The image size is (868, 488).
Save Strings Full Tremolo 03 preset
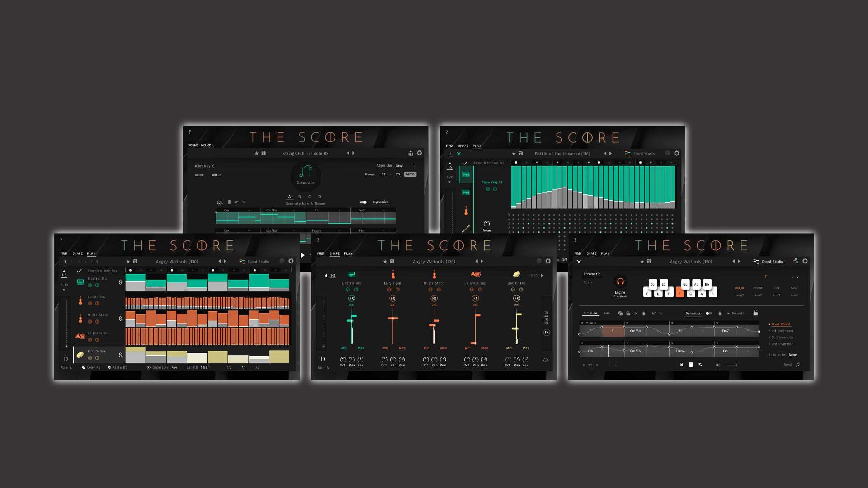point(264,153)
